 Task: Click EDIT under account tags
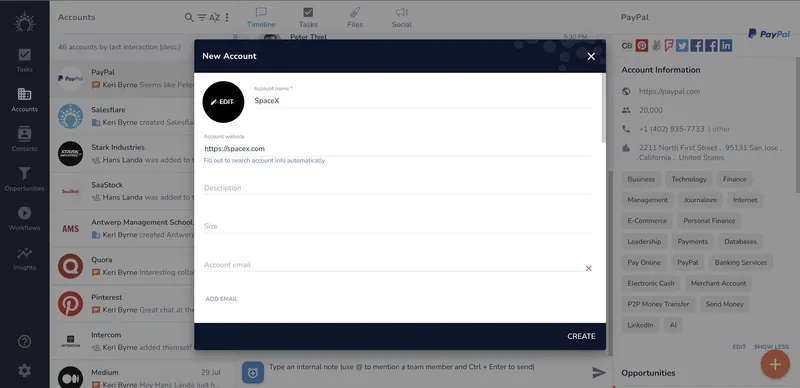point(739,347)
